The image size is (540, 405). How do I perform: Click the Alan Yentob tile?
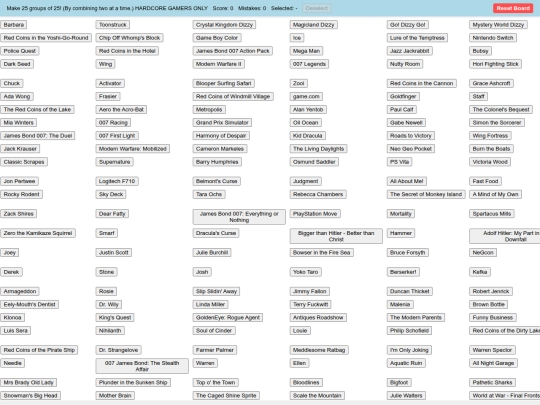click(308, 110)
